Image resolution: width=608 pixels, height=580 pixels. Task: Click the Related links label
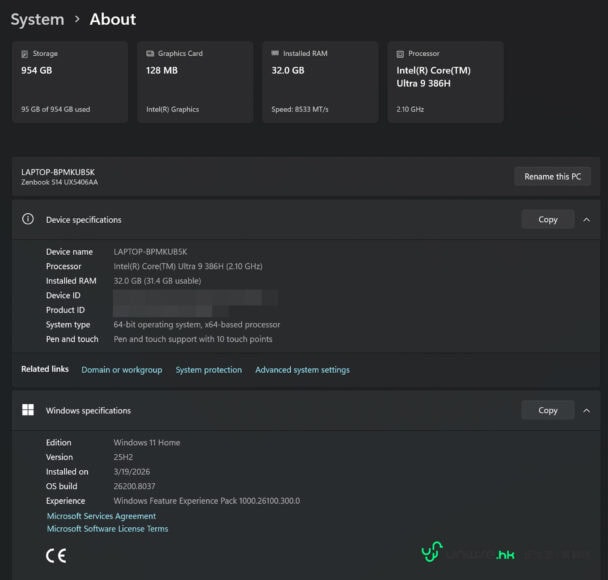pyautogui.click(x=45, y=369)
